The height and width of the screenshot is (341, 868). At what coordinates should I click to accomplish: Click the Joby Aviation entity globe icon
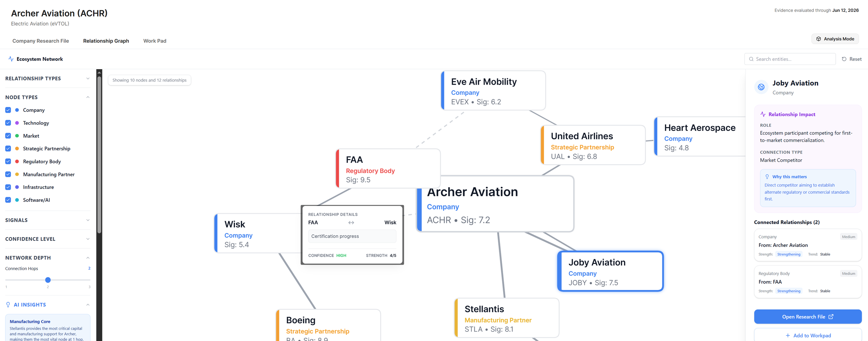click(x=761, y=87)
